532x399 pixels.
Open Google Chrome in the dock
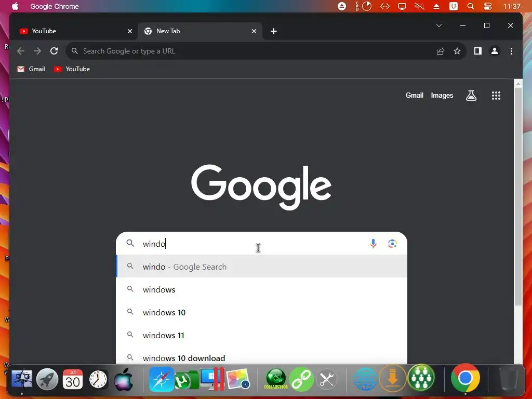click(465, 378)
